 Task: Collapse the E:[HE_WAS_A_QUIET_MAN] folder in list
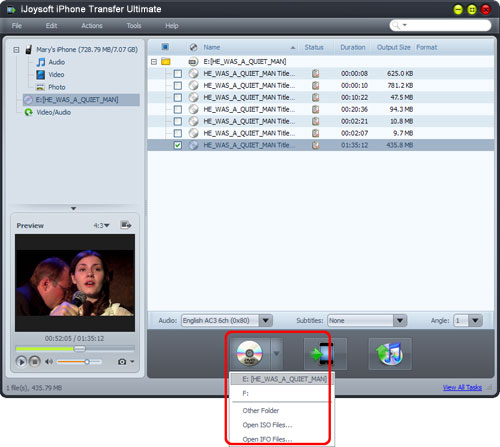[154, 62]
